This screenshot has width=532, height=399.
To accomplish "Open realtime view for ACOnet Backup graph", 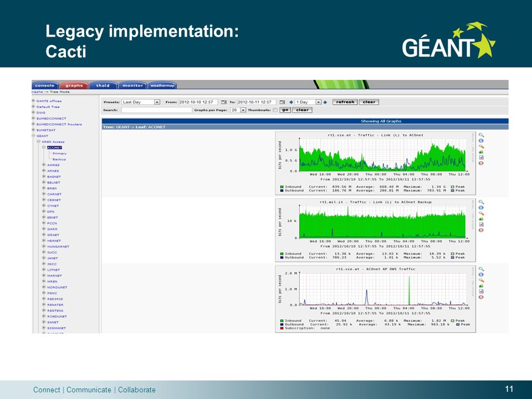I will pos(481,208).
